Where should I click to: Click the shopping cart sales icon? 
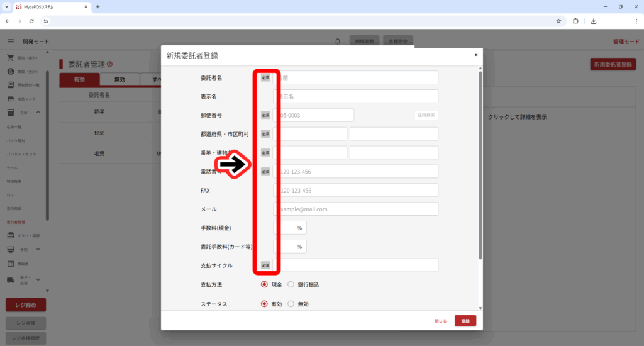pyautogui.click(x=11, y=58)
